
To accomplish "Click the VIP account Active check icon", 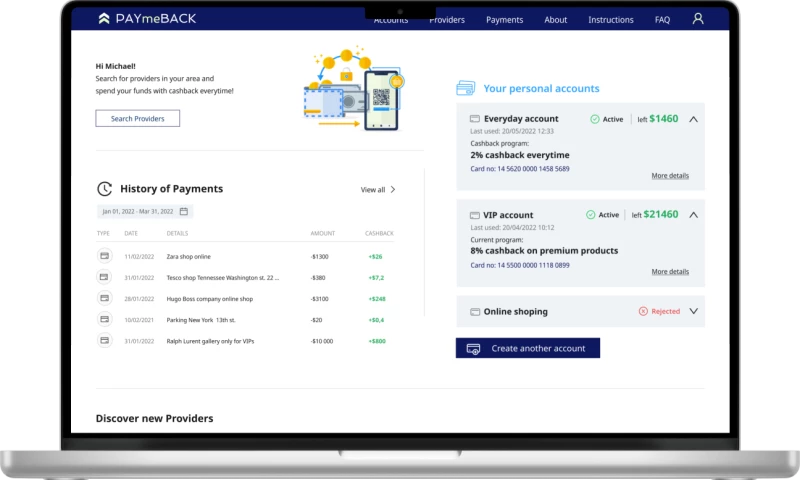I will 590,215.
